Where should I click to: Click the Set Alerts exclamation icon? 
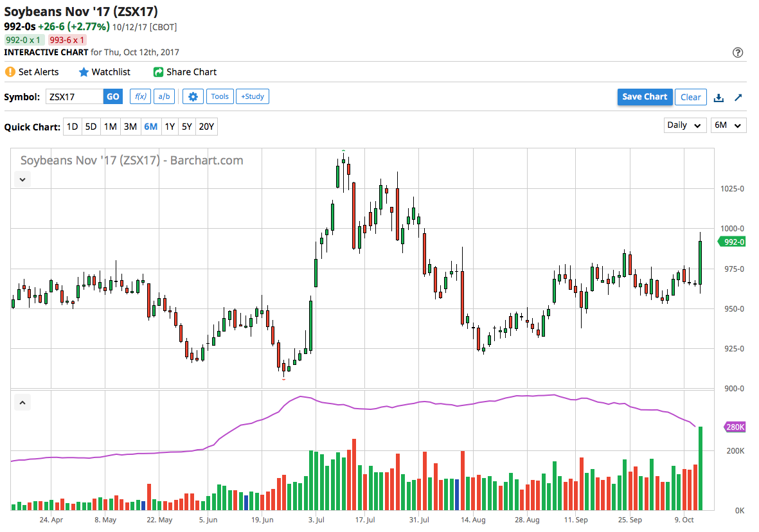coord(10,72)
